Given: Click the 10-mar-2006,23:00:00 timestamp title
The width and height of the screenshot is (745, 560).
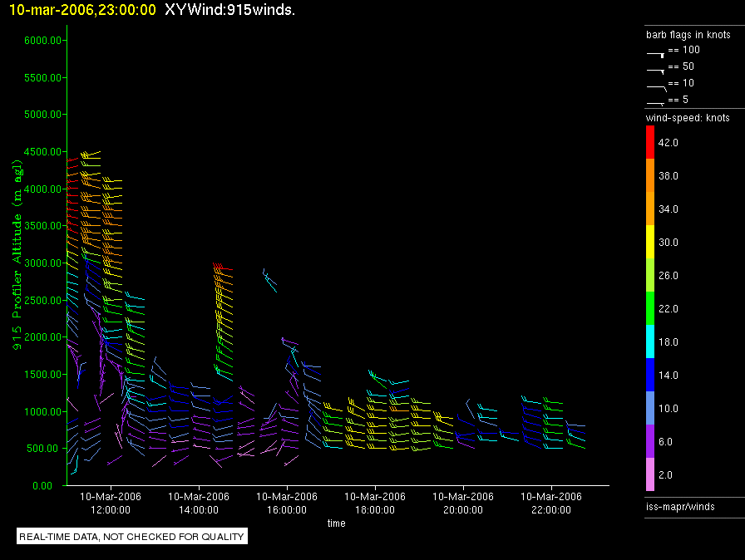Looking at the screenshot, I should [x=81, y=9].
